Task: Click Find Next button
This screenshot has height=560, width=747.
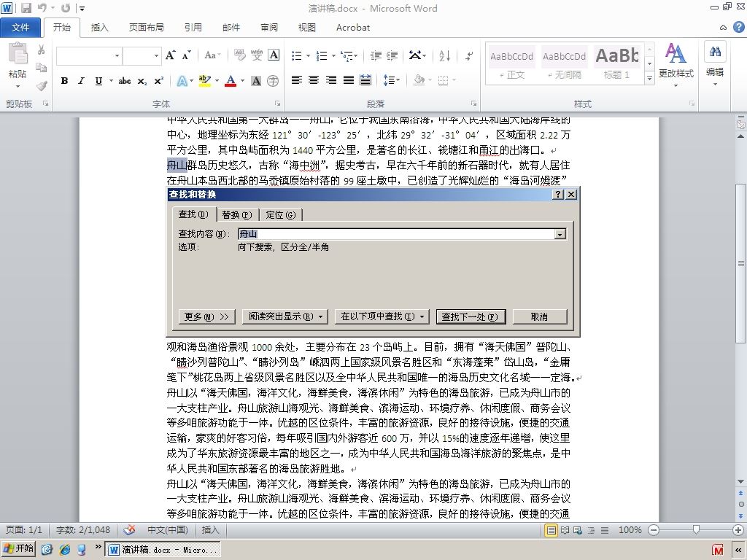Action: click(x=471, y=316)
